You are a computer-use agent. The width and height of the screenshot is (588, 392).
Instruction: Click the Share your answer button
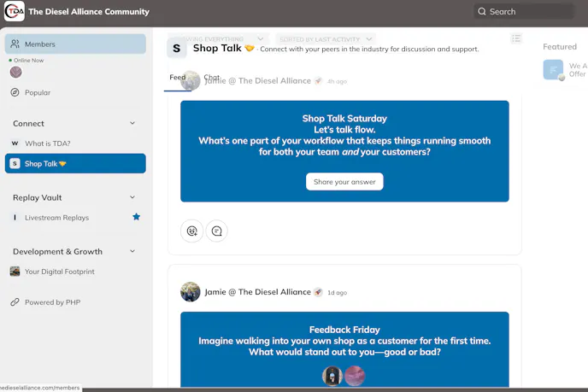344,182
